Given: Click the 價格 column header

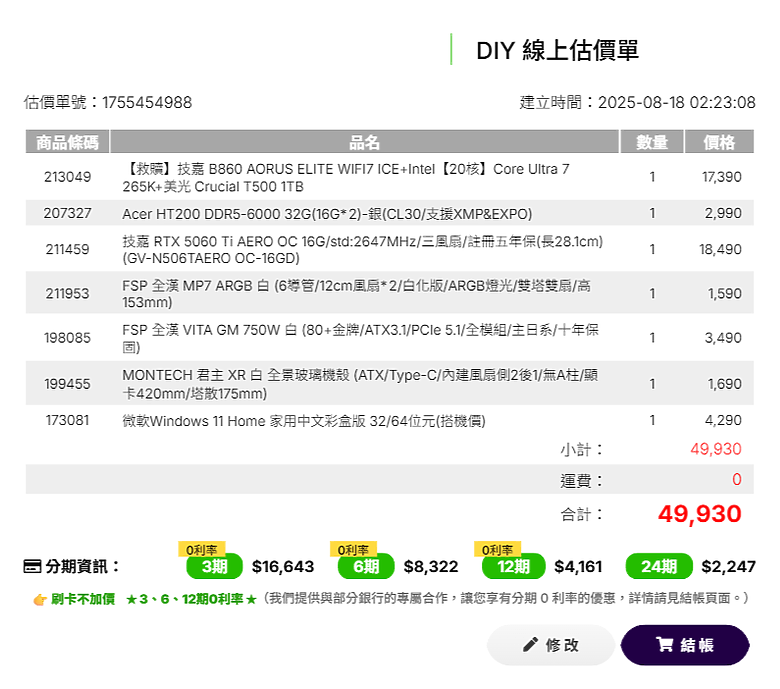Looking at the screenshot, I should point(719,142).
